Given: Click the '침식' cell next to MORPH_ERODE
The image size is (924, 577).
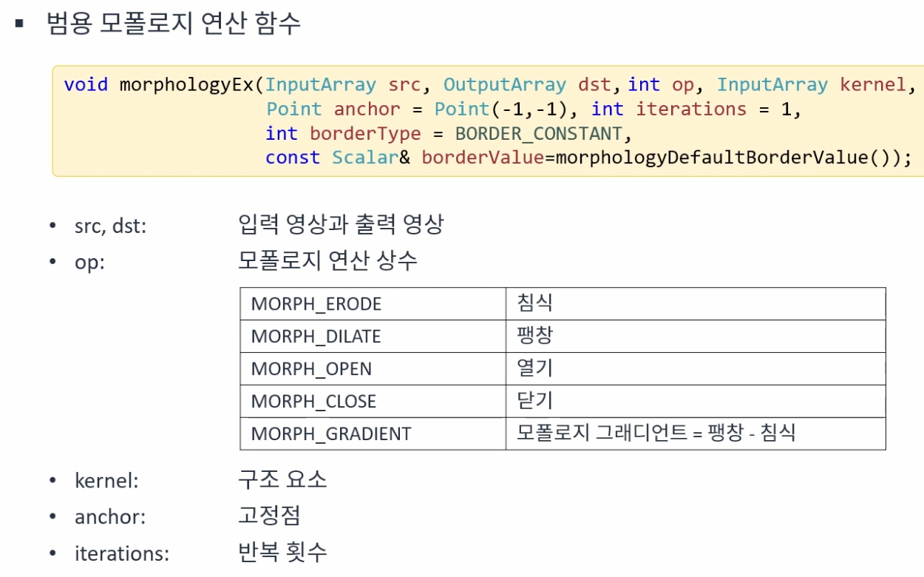Looking at the screenshot, I should point(696,303).
